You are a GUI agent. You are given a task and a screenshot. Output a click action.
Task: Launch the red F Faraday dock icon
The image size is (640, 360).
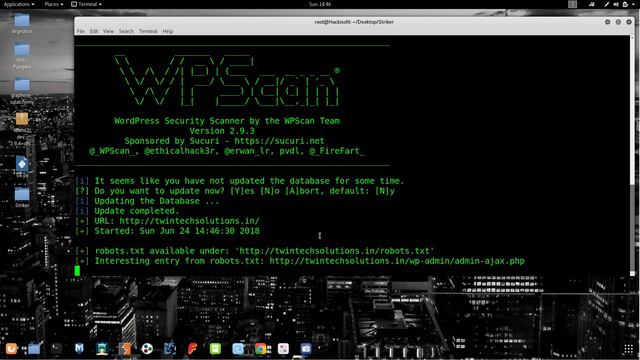[193, 349]
